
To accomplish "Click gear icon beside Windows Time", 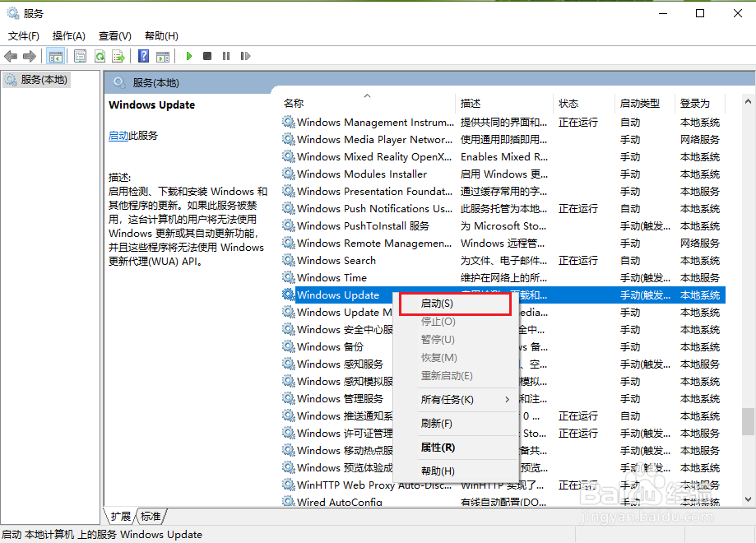I will pyautogui.click(x=288, y=277).
